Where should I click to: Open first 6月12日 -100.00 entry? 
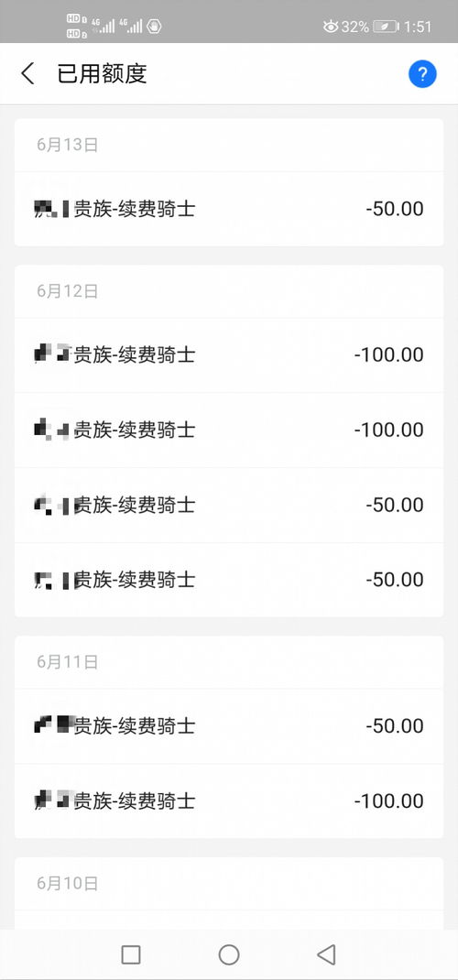[x=229, y=355]
